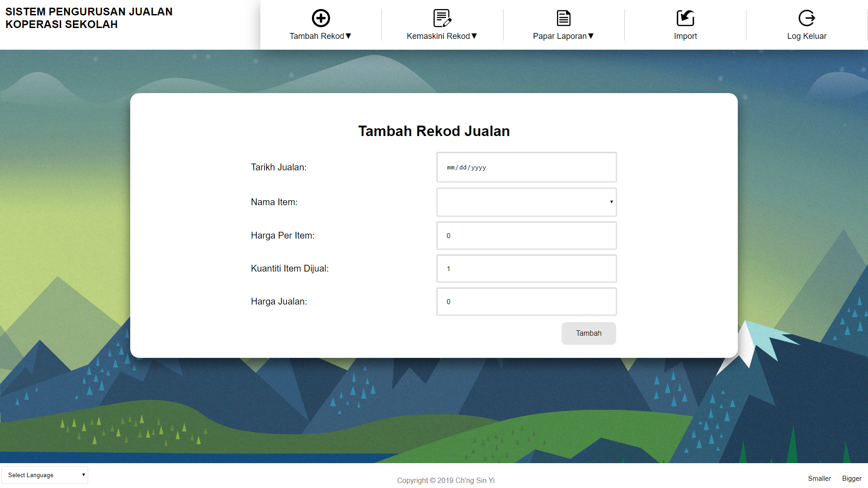Expand the Tambah Rekod dropdown arrow
The width and height of the screenshot is (868, 488).
click(349, 36)
